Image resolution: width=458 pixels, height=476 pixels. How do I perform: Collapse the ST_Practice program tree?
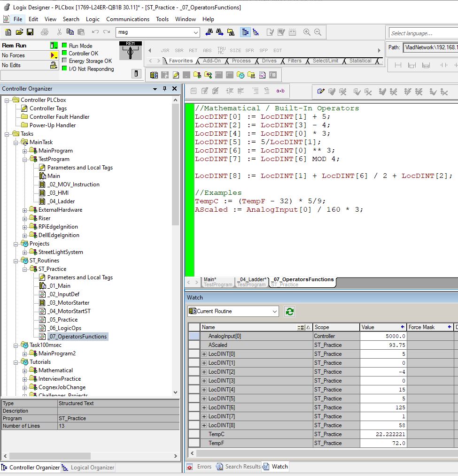23,269
